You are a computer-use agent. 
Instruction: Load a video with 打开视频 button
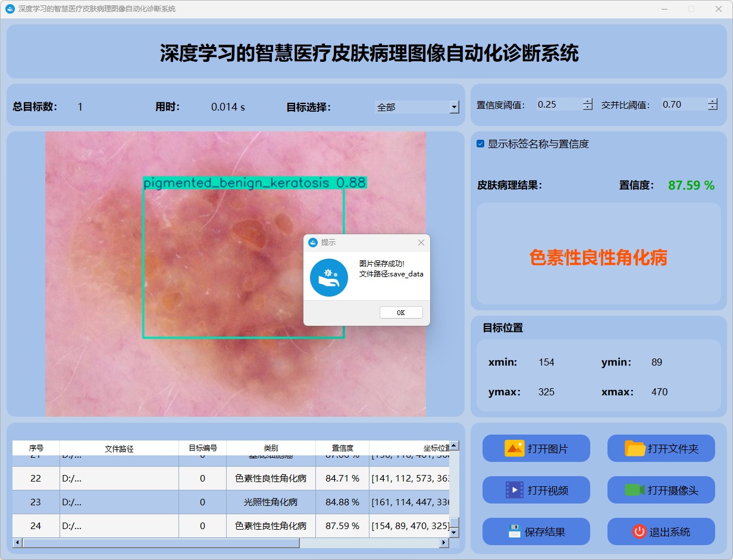tap(536, 490)
